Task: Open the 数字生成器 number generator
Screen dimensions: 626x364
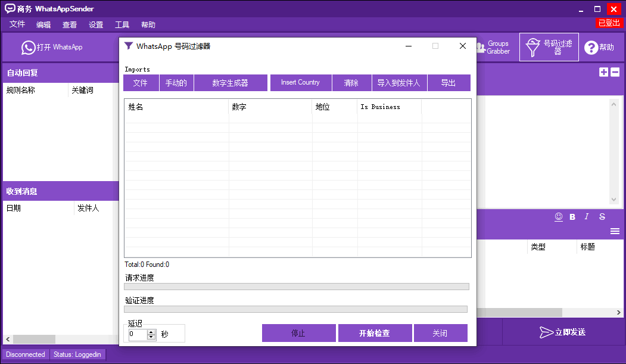Action: [x=231, y=83]
